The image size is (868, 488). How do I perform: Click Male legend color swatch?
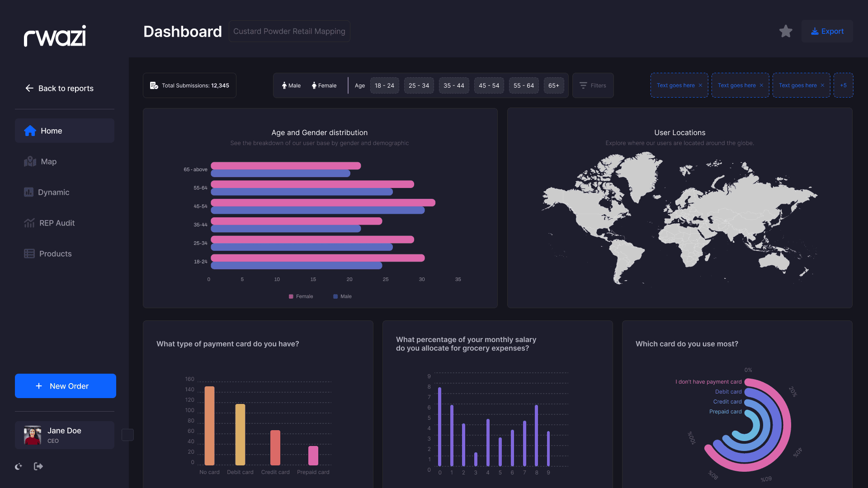335,296
